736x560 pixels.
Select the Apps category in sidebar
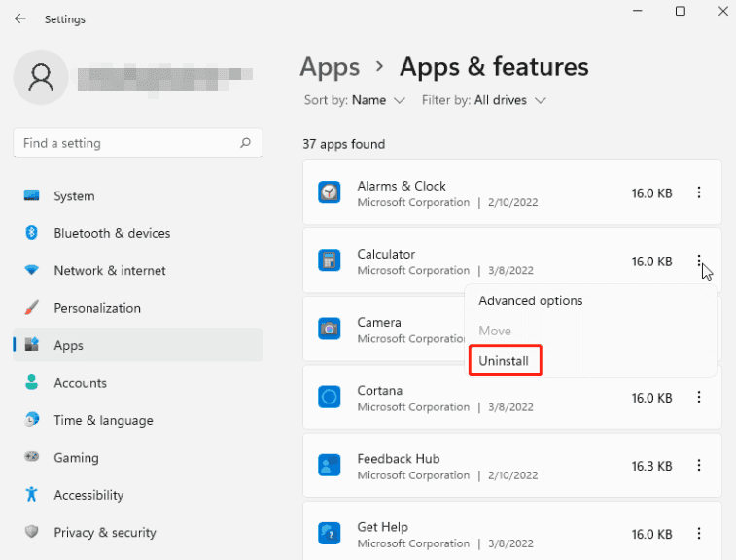pyautogui.click(x=137, y=345)
